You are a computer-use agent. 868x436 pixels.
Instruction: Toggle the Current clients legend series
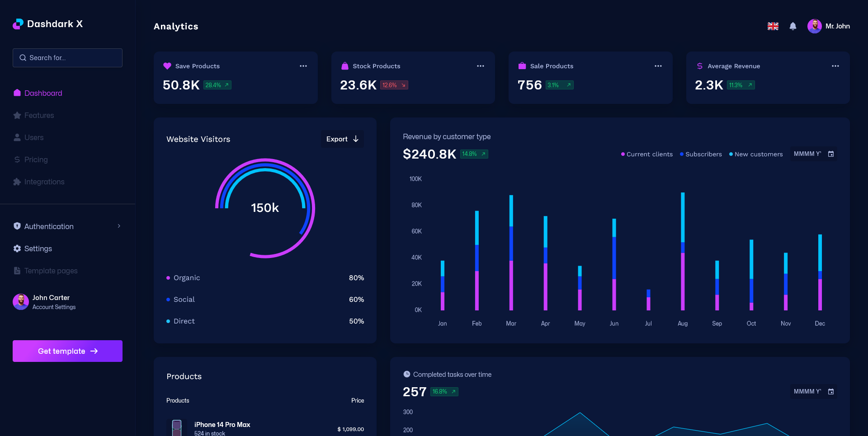coord(647,154)
